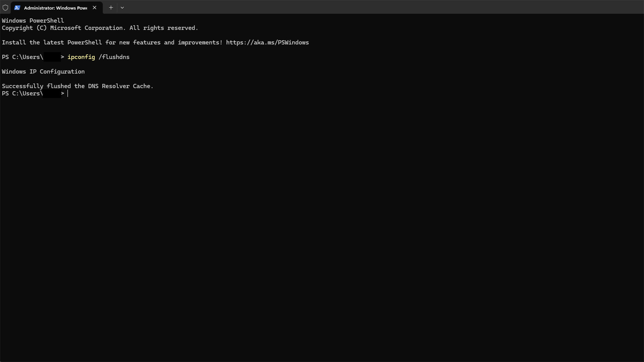Click the Successfully flushed DNS message
Viewport: 644px width, 362px height.
point(77,86)
